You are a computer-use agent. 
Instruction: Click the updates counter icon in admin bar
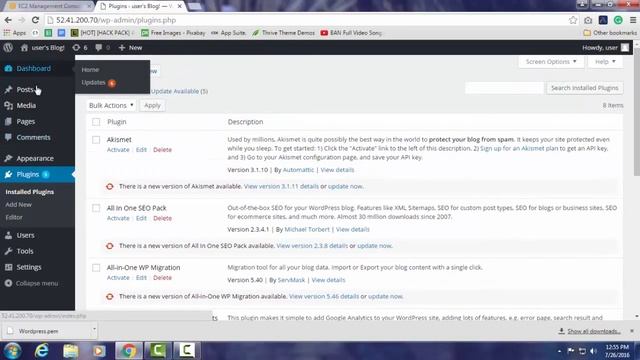coord(80,47)
